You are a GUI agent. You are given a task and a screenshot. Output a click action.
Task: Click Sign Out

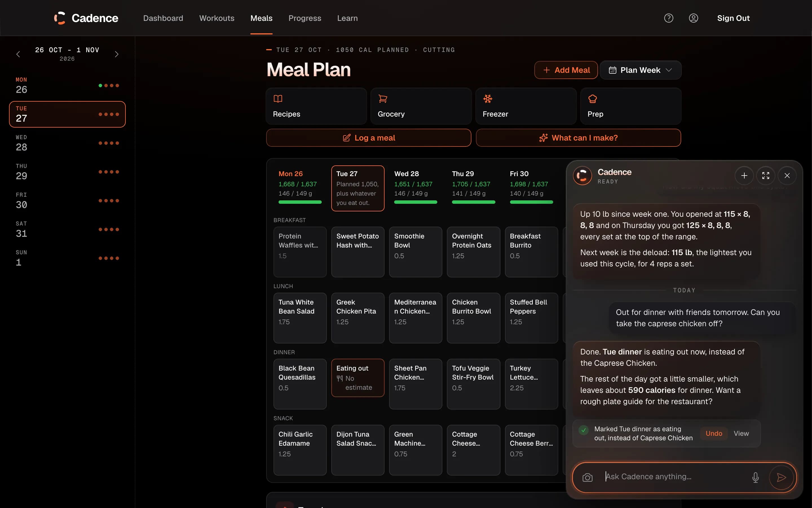(733, 18)
